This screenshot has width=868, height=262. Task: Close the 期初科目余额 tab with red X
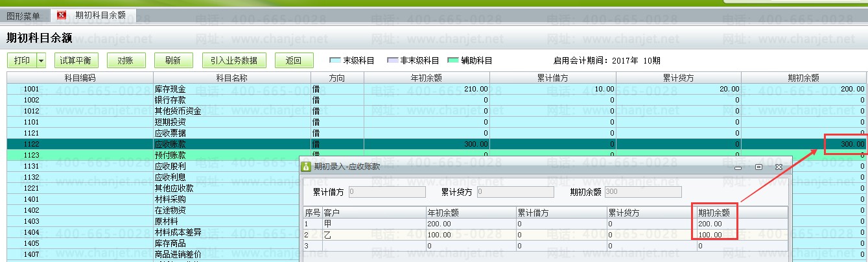[x=62, y=15]
